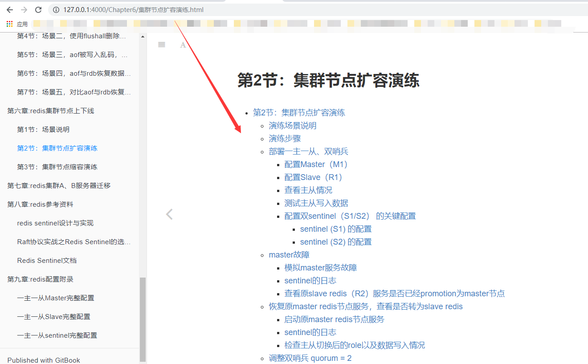Image resolution: width=588 pixels, height=364 pixels.
Task: Open sidebar 第3节：集群节点缩容演练
Action: (57, 167)
